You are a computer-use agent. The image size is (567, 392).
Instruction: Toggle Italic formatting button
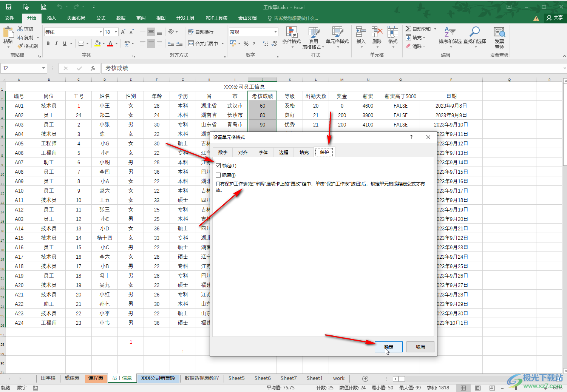tap(56, 43)
